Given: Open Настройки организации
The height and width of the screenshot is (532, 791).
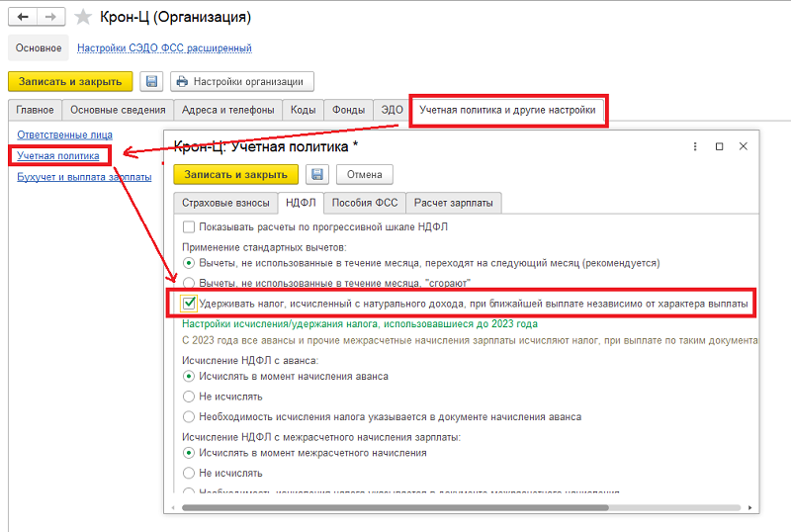Looking at the screenshot, I should point(242,81).
